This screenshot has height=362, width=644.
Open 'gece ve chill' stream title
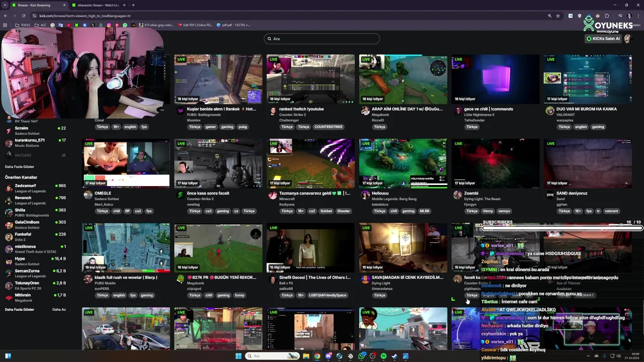pyautogui.click(x=489, y=109)
